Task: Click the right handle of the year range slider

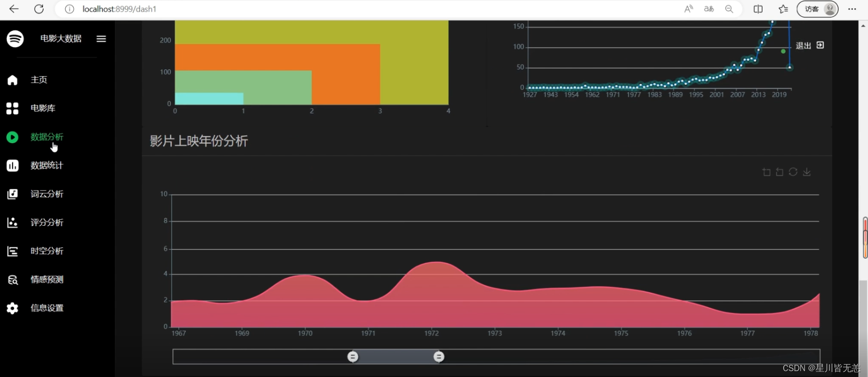Action: tap(439, 357)
